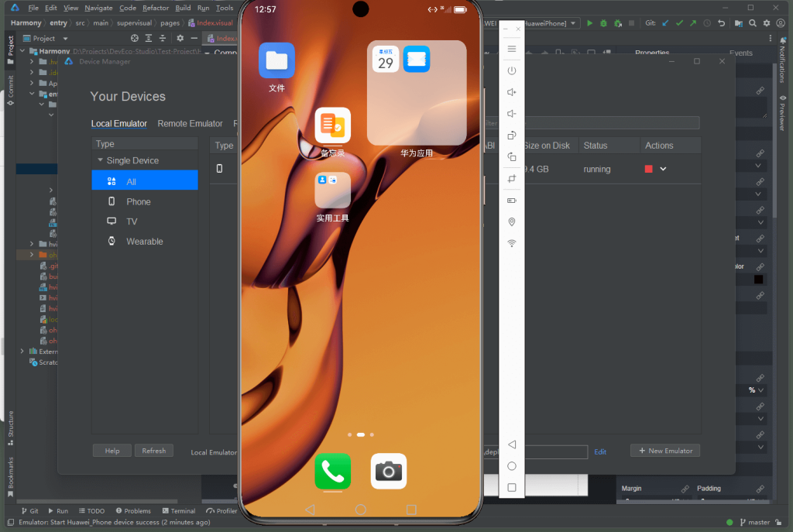Open battery settings in emulator toolbar
This screenshot has width=793, height=532.
point(512,201)
